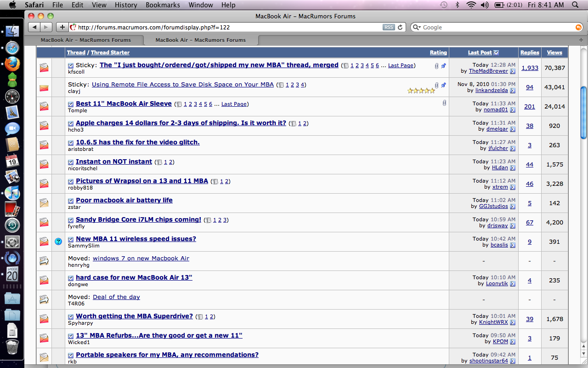Screen dimensions: 588x368
Task: Click go-to-last-post arrow beside KnightWRX
Action: click(x=513, y=322)
